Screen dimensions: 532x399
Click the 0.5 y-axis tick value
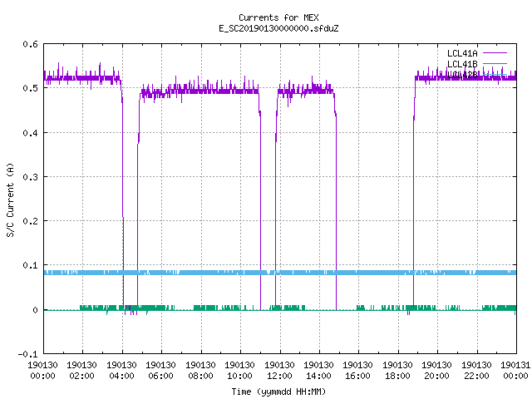[30, 88]
